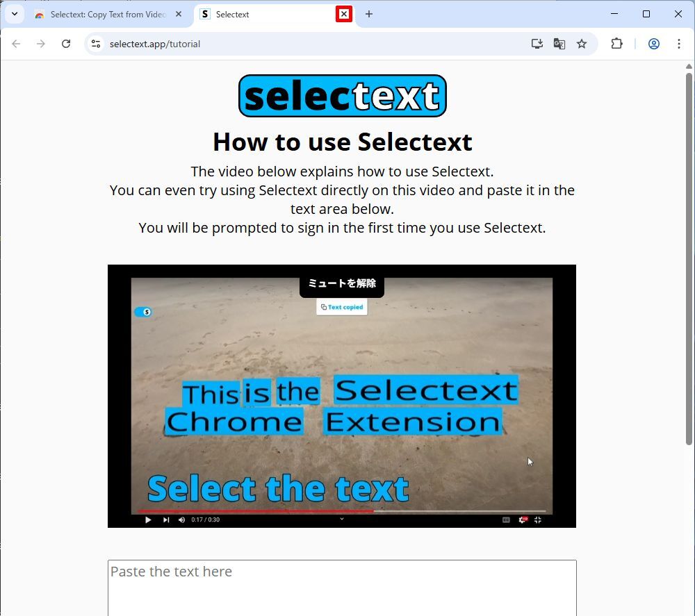Screen dimensions: 695x616
Task: Exit fullscreen video mode
Action: pos(538,520)
